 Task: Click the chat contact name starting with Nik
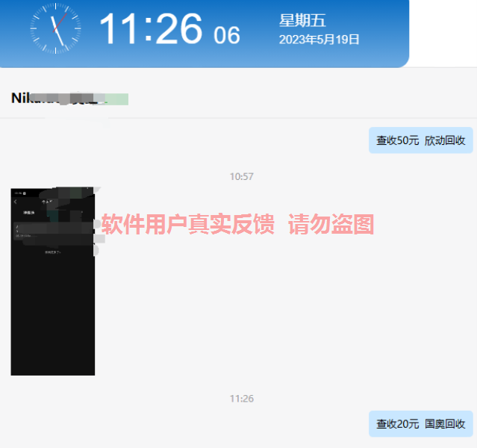(x=69, y=99)
